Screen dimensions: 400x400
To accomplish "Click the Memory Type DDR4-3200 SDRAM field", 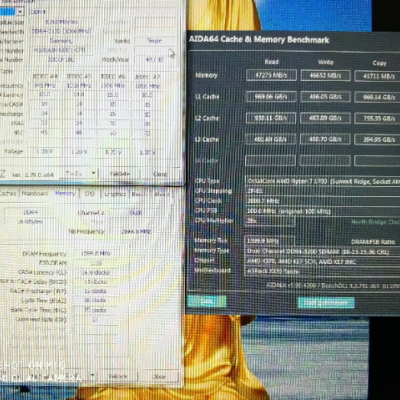I will [322, 252].
